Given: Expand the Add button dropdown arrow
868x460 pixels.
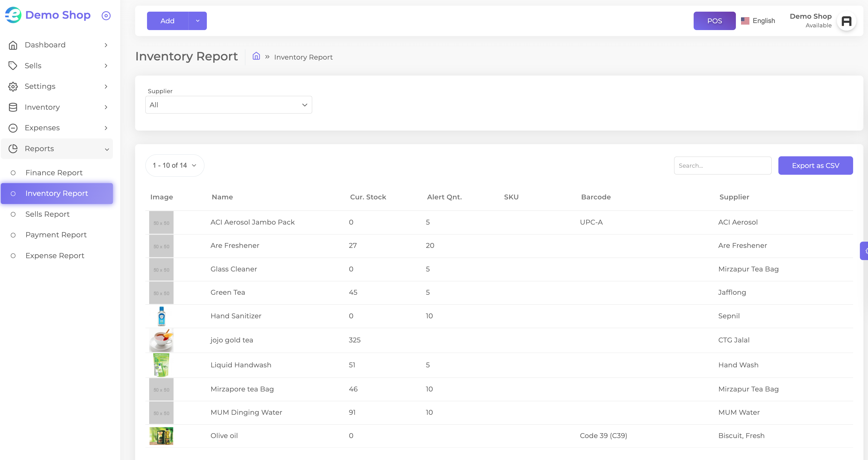Looking at the screenshot, I should click(x=198, y=21).
